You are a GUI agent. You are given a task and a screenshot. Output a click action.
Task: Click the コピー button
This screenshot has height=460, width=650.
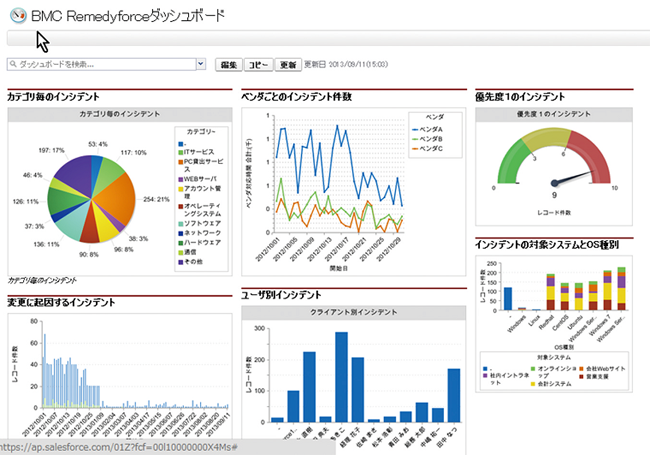coord(258,65)
